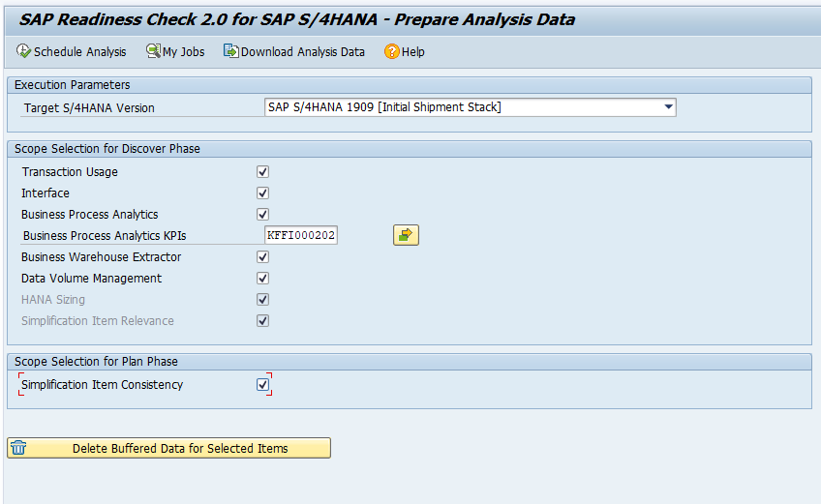821x504 pixels.
Task: Open Help with the question mark icon
Action: click(x=392, y=51)
